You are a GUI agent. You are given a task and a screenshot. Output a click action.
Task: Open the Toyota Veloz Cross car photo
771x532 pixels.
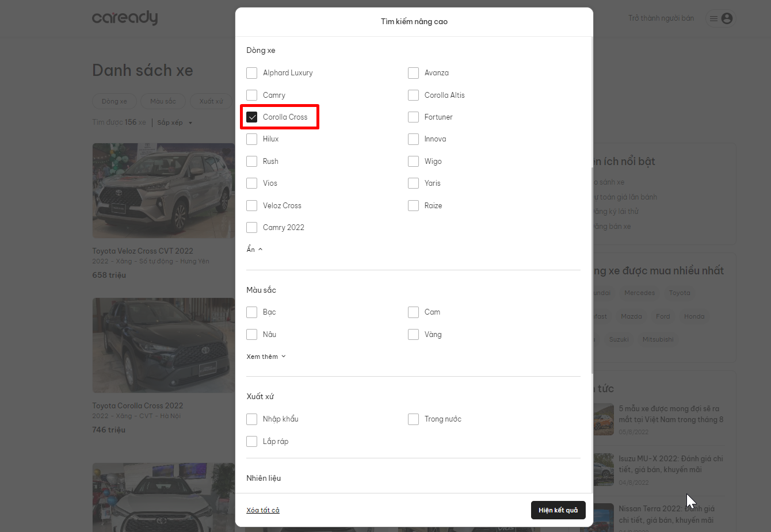163,190
